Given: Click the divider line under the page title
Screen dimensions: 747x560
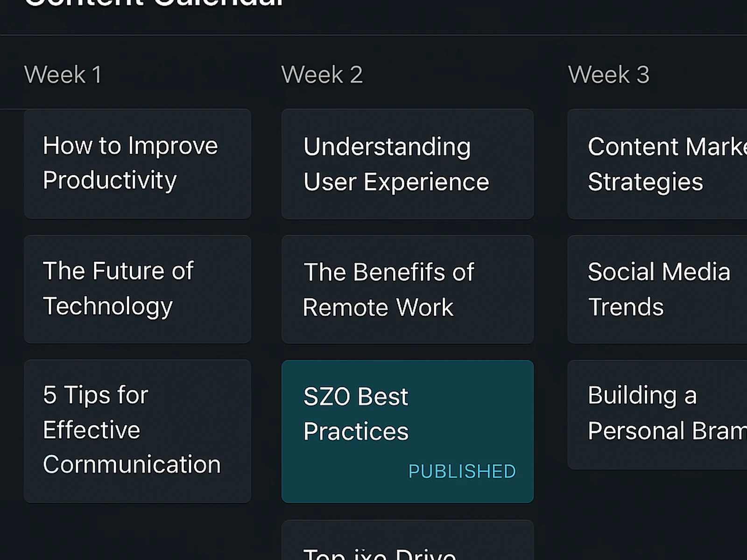Looking at the screenshot, I should 373,35.
